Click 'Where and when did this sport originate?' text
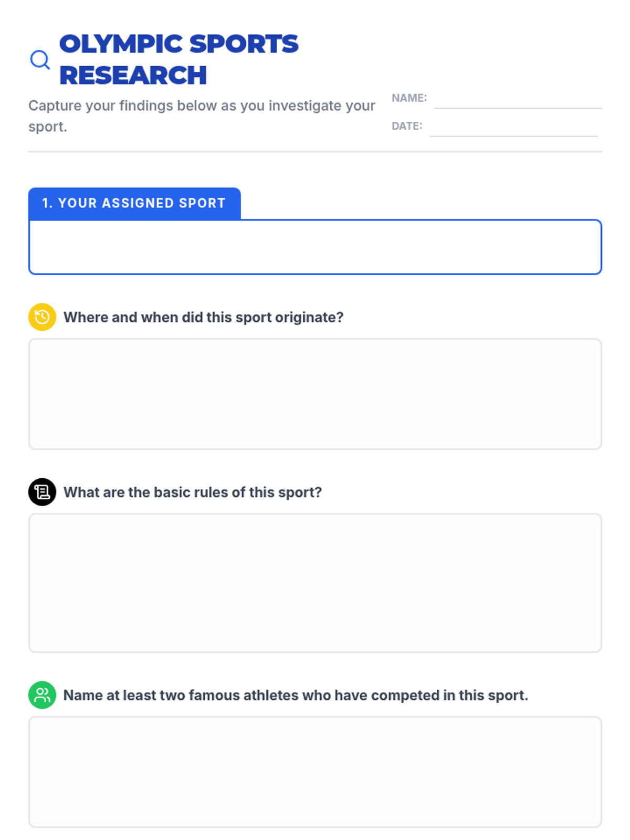The height and width of the screenshot is (840, 630). [x=203, y=317]
